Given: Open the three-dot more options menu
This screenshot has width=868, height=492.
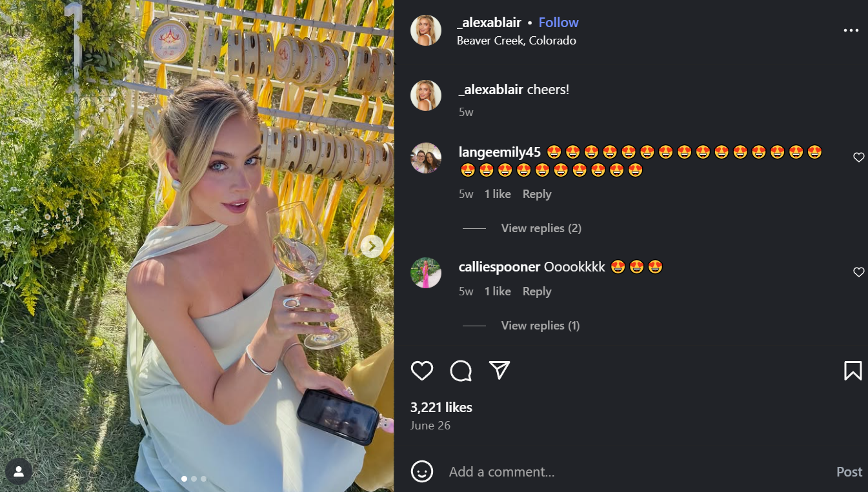Looking at the screenshot, I should (x=851, y=30).
